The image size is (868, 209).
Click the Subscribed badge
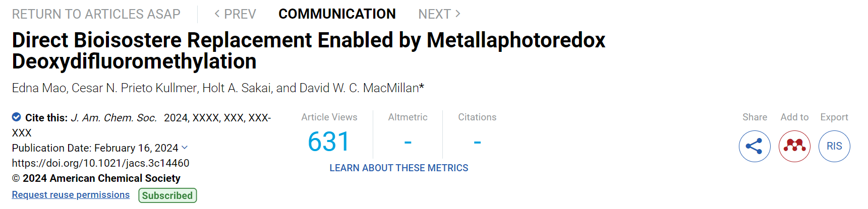pos(167,195)
